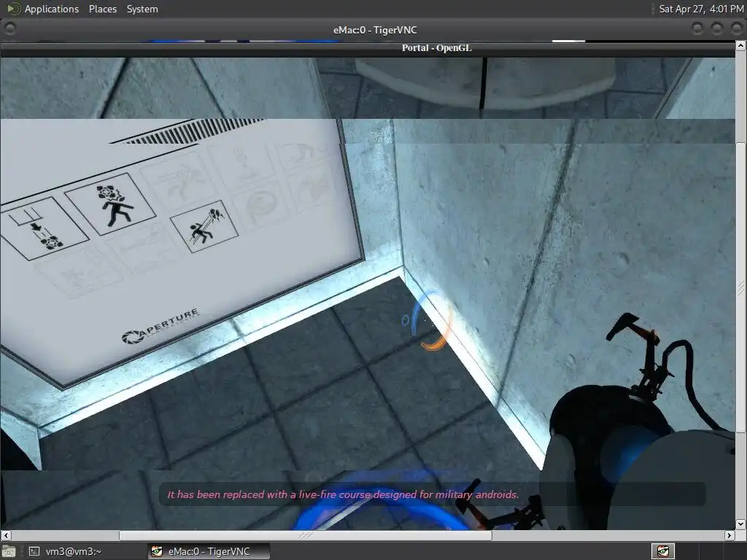747x560 pixels.
Task: Click the TigerVNC tray icon in the bottom panel
Action: tap(662, 551)
